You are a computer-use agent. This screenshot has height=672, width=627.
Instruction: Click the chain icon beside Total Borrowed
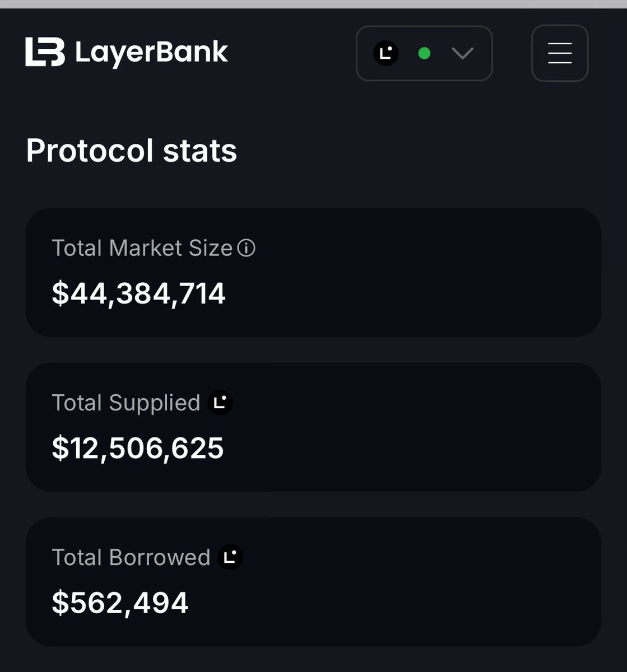[230, 557]
